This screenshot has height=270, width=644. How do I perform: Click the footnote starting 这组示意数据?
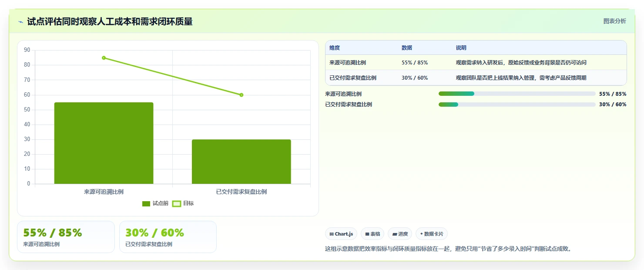click(448, 249)
